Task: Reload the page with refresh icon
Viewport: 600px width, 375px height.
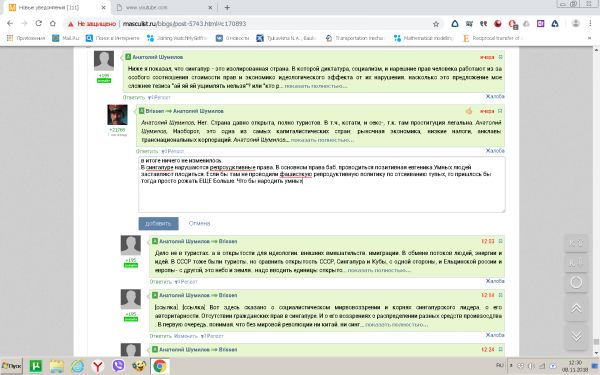Action: [x=38, y=23]
